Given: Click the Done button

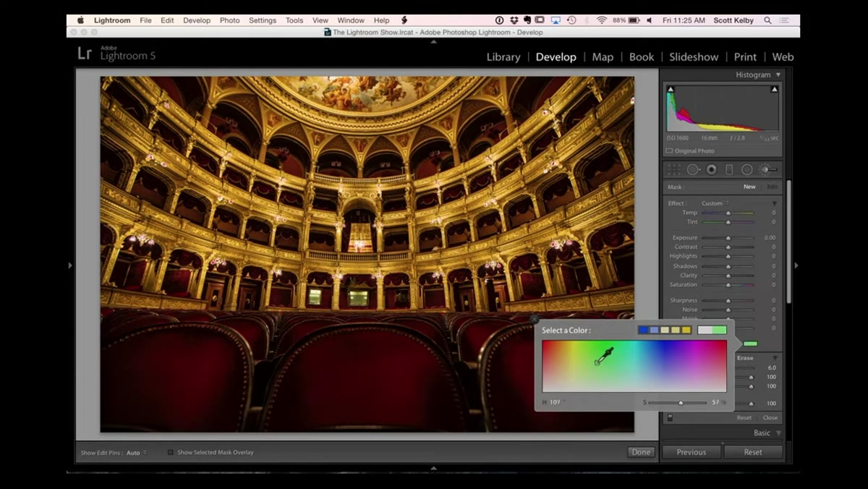Looking at the screenshot, I should [641, 452].
